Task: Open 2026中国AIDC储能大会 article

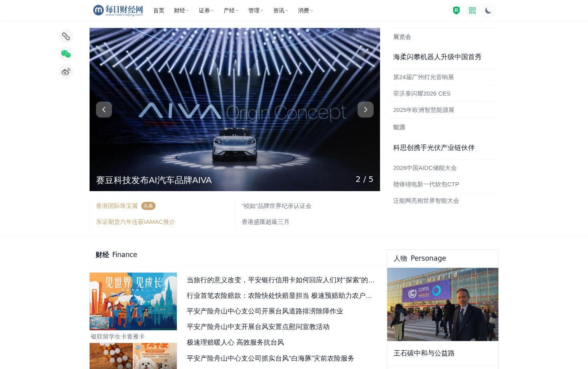Action: (x=425, y=168)
